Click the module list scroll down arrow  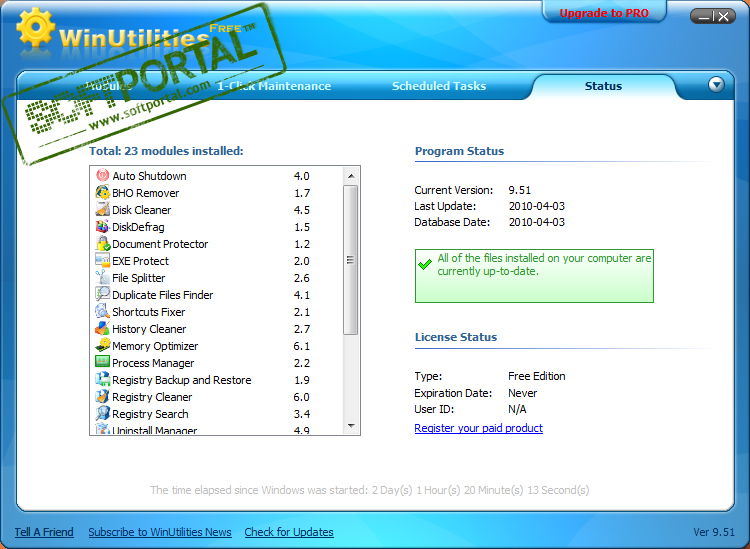coord(351,426)
